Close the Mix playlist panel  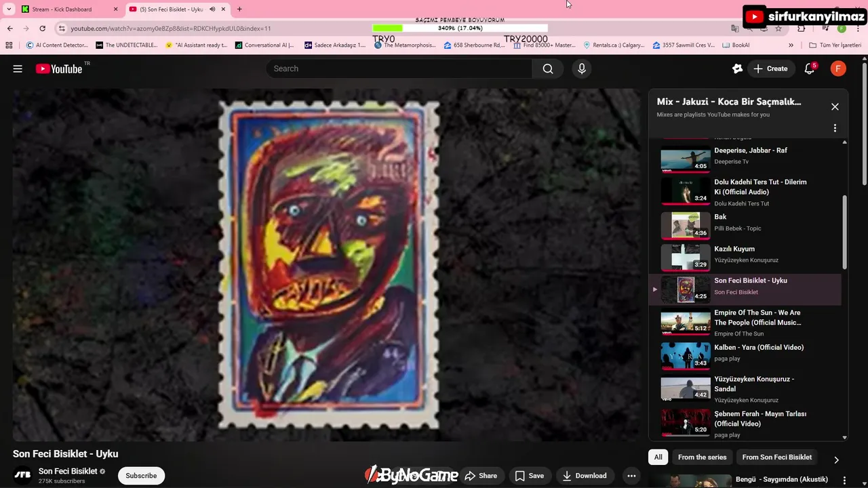tap(835, 106)
